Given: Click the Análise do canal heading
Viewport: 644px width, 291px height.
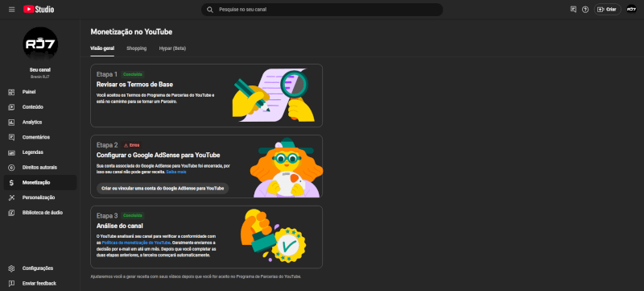Looking at the screenshot, I should click(x=119, y=226).
